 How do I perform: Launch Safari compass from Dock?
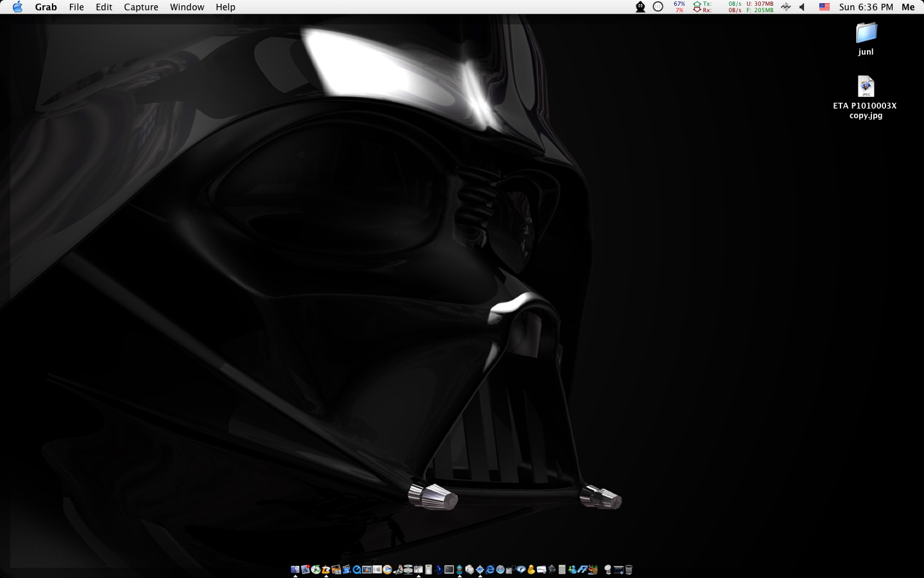(x=501, y=570)
